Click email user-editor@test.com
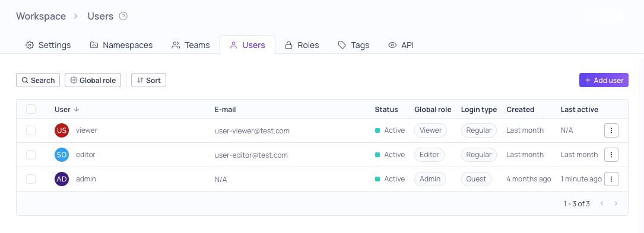Viewport: 644px width, 233px height. (x=251, y=155)
